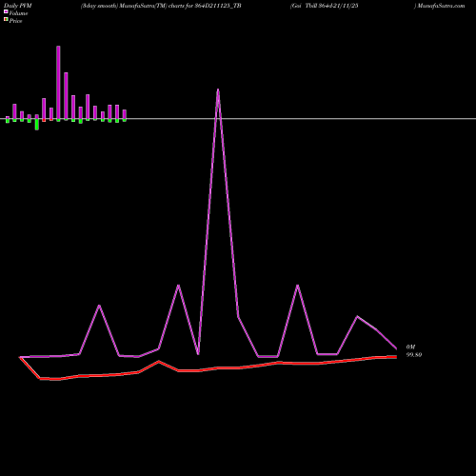Click the 'Price' legend label
476x476 pixels.
click(15, 21)
